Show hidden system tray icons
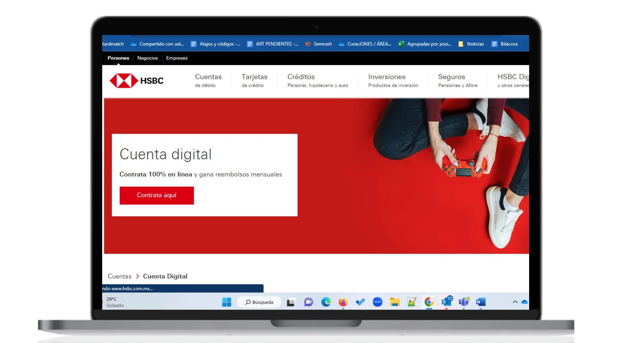Screen dimensions: 644x343 pyautogui.click(x=515, y=302)
